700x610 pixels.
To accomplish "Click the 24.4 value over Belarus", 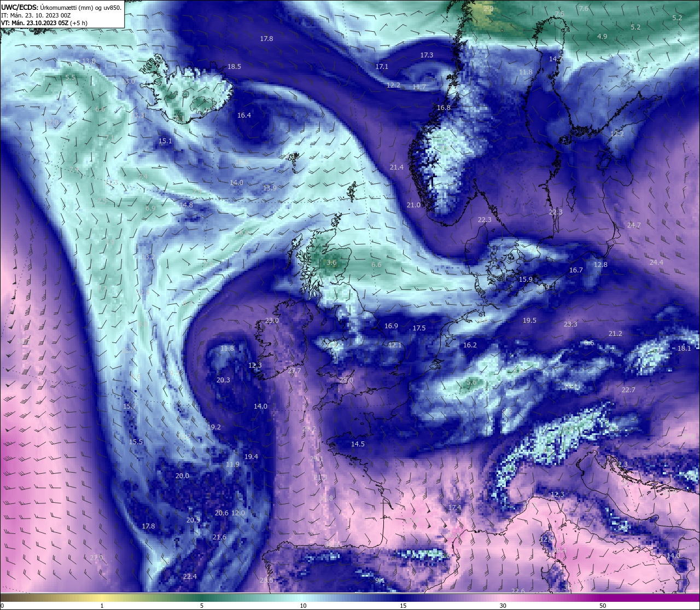I will [656, 262].
